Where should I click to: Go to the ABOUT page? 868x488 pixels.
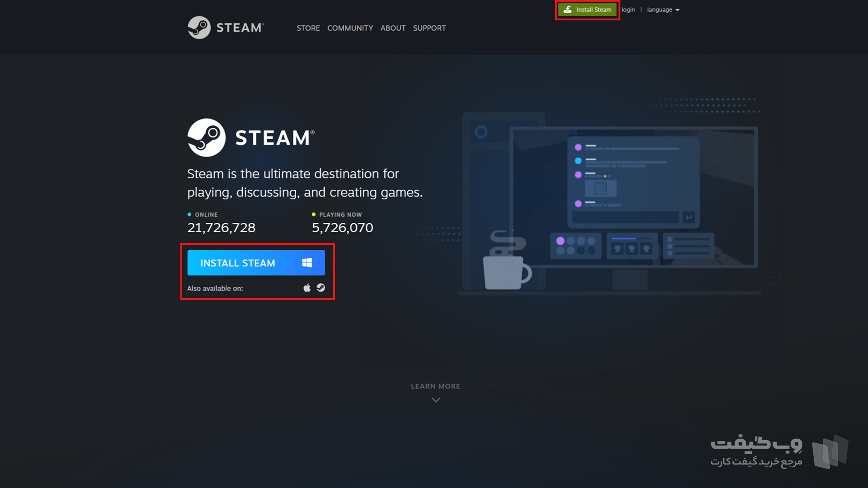393,28
